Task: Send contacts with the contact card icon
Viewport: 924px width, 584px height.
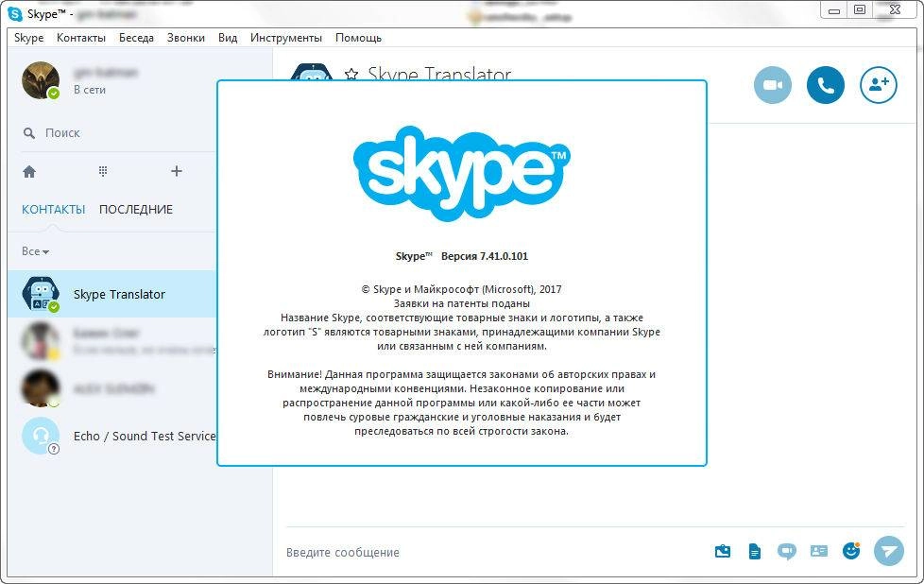Action: coord(818,551)
